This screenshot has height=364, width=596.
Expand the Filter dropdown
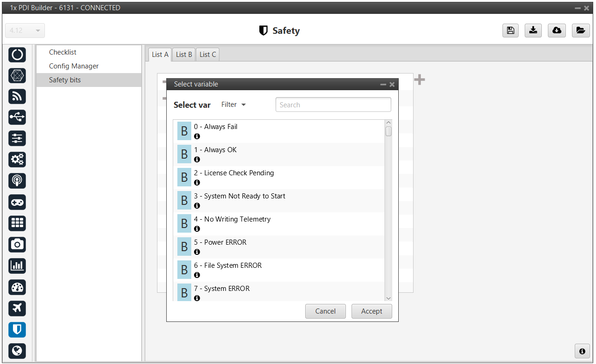tap(233, 105)
